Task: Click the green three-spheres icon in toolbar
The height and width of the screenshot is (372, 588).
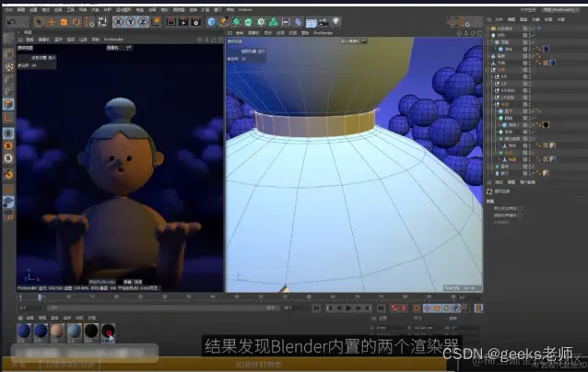Action: 274,22
